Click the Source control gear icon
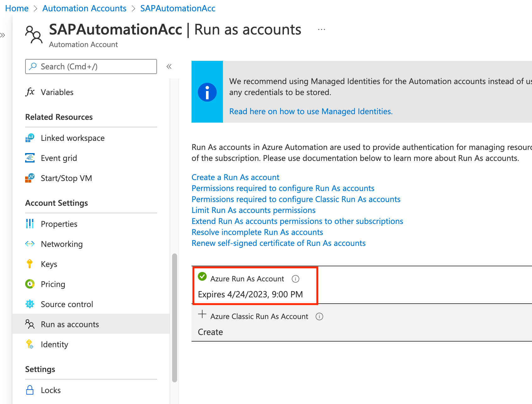The image size is (532, 404). click(x=30, y=304)
